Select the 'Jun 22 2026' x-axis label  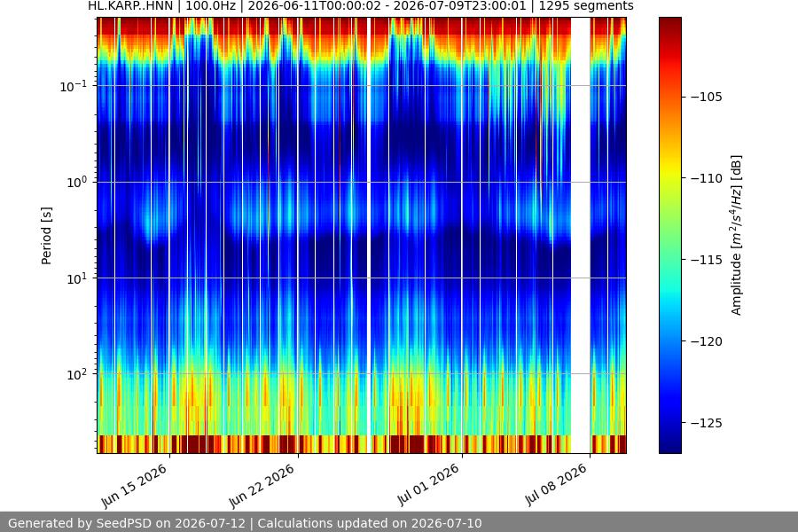point(262,486)
